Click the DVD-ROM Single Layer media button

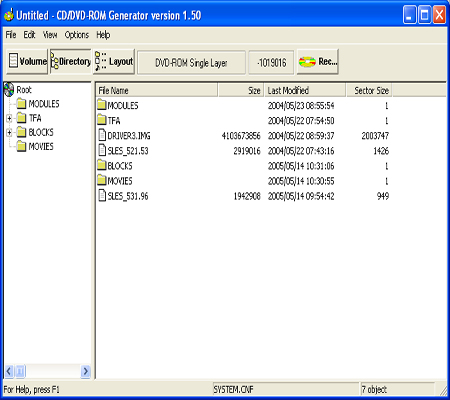tap(191, 62)
